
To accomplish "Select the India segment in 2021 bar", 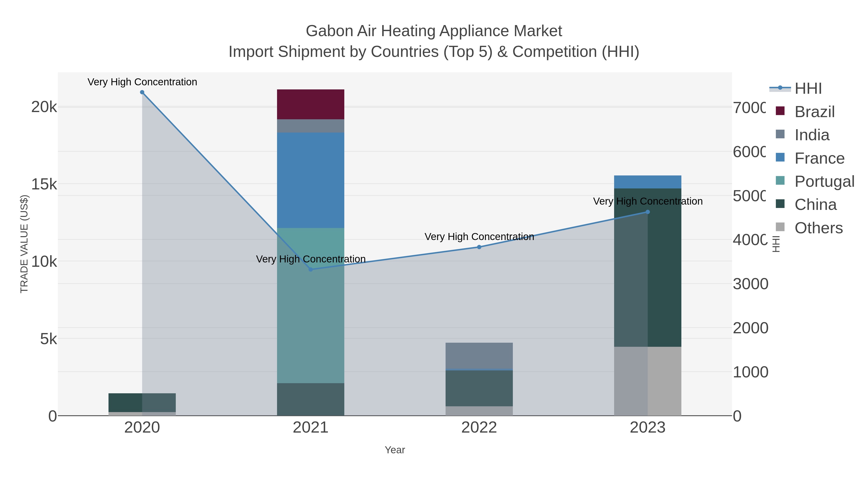I will [x=311, y=126].
